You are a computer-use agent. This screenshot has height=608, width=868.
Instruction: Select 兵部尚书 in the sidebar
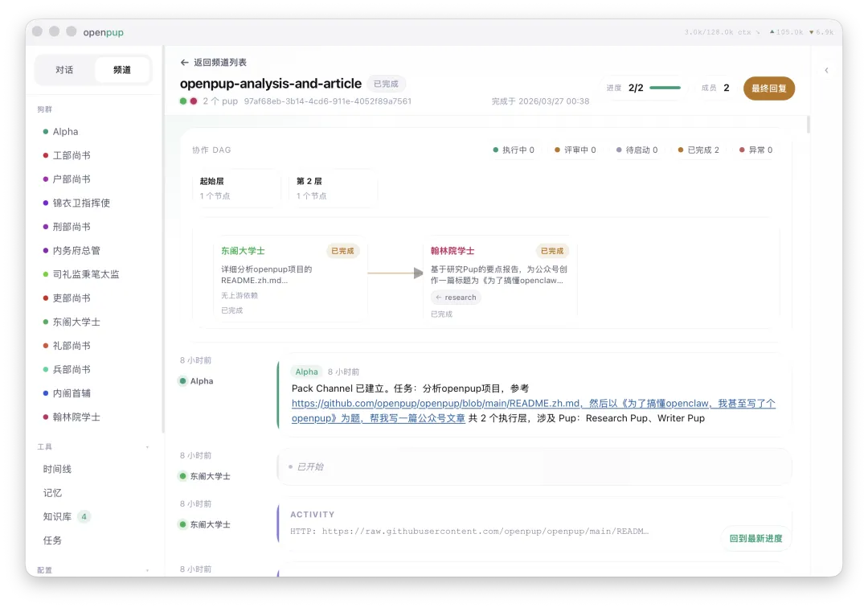click(72, 370)
